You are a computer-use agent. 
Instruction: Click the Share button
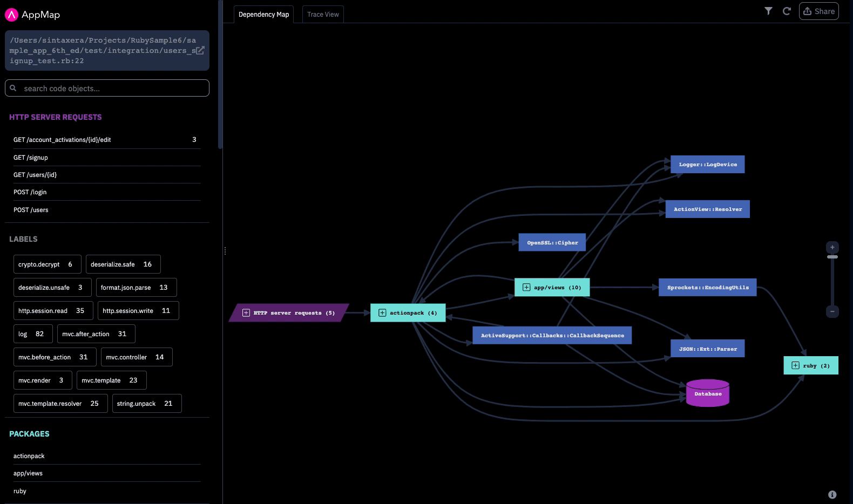click(819, 11)
